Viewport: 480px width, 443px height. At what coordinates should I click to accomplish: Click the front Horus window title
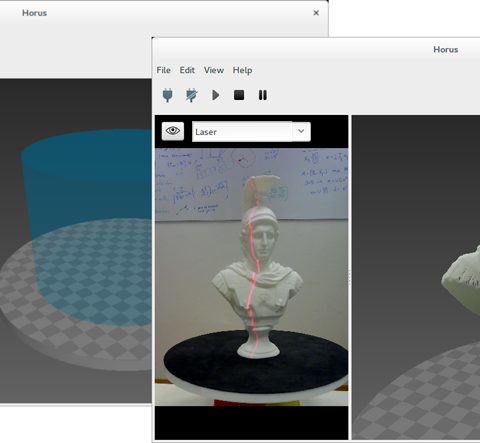pyautogui.click(x=445, y=50)
